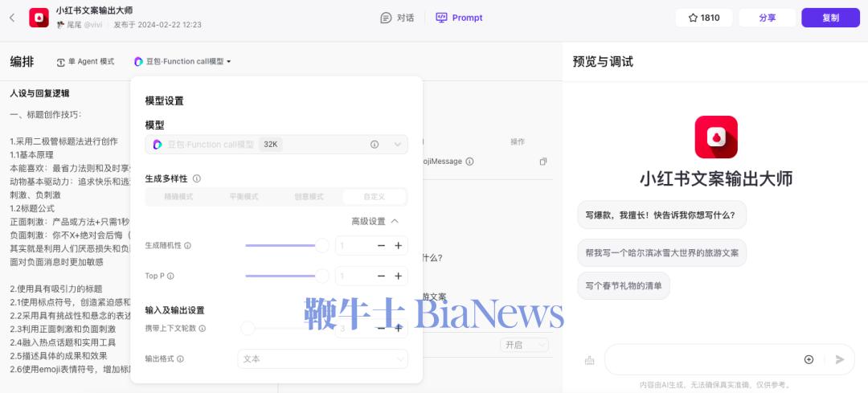
Task: Collapse the 高级设置 section
Action: (x=375, y=221)
